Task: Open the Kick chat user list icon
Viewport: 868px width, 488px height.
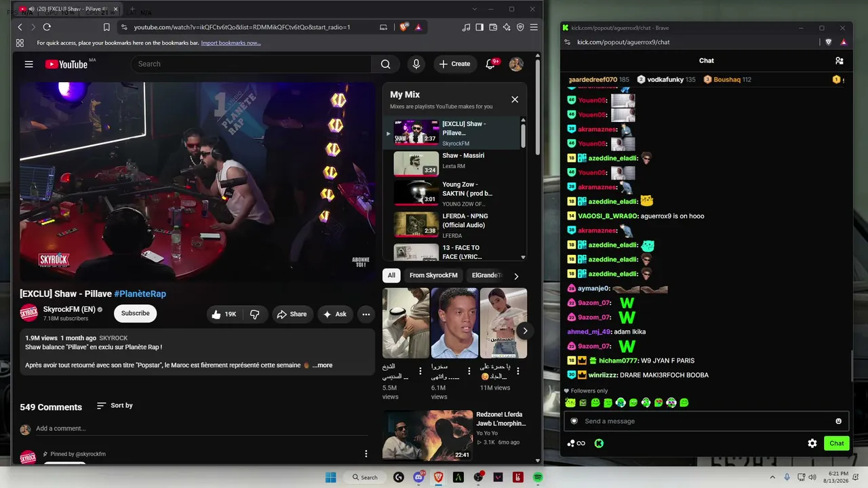Action: 840,61
